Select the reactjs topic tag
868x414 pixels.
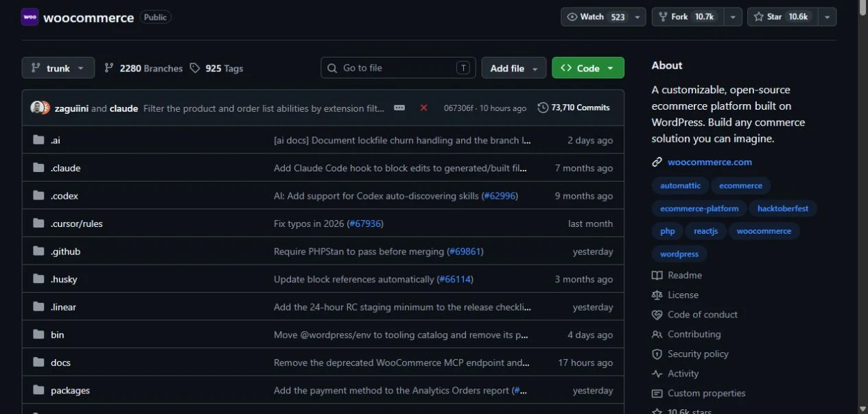point(706,231)
